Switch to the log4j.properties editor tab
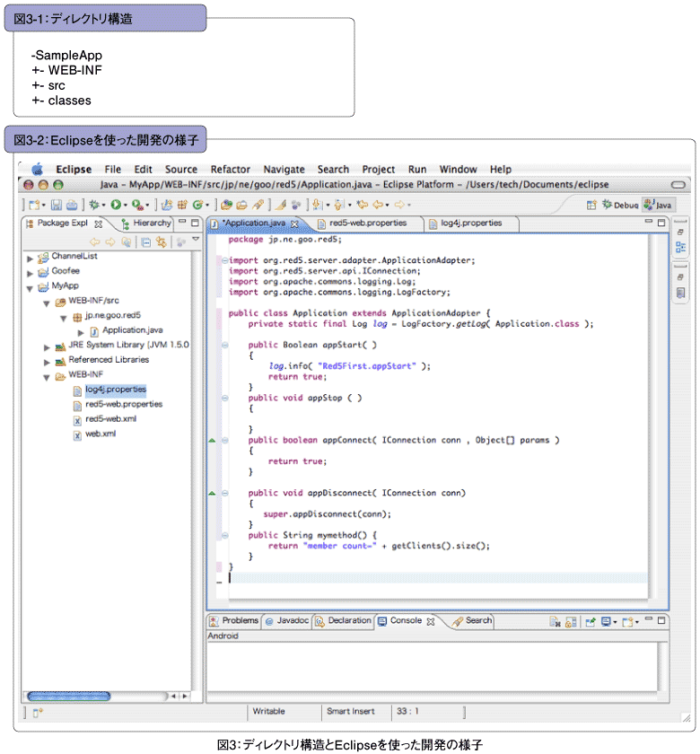700x754 pixels. pyautogui.click(x=472, y=224)
